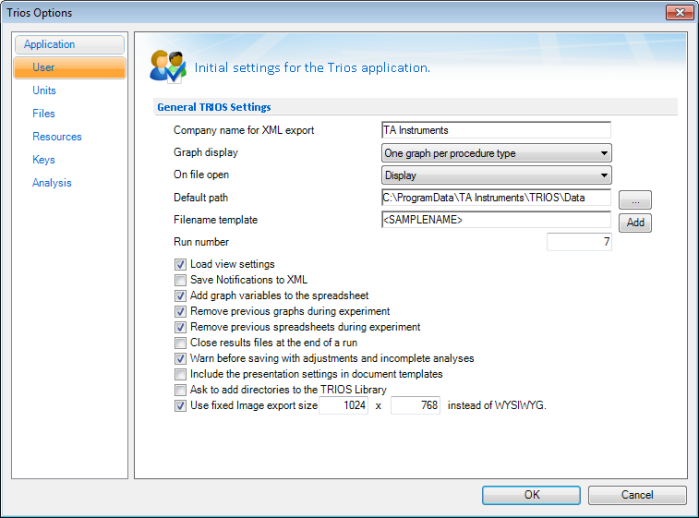Click OK to apply options
This screenshot has height=518, width=699.
point(531,495)
